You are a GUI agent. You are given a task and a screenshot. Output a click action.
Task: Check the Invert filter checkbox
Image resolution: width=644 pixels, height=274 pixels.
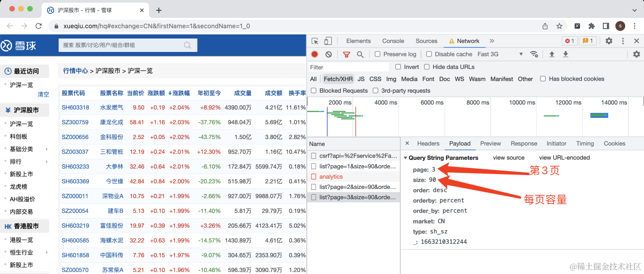click(x=398, y=67)
